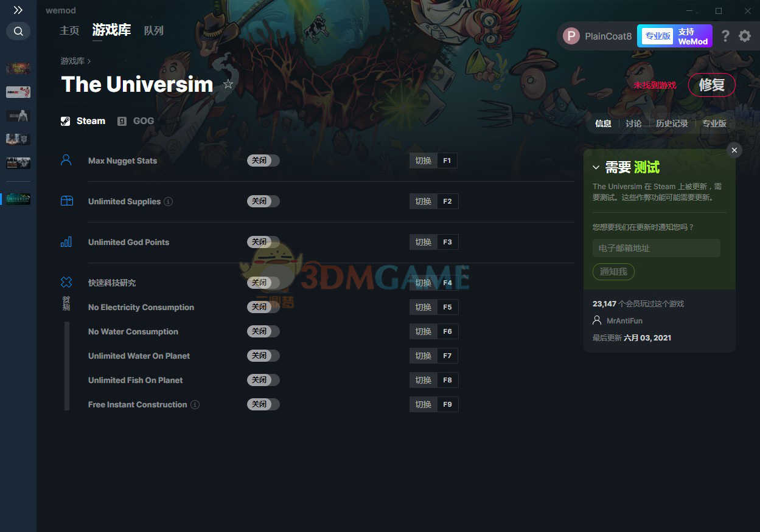The image size is (760, 532).
Task: Toggle 快速科技研究 switch
Action: coord(263,283)
